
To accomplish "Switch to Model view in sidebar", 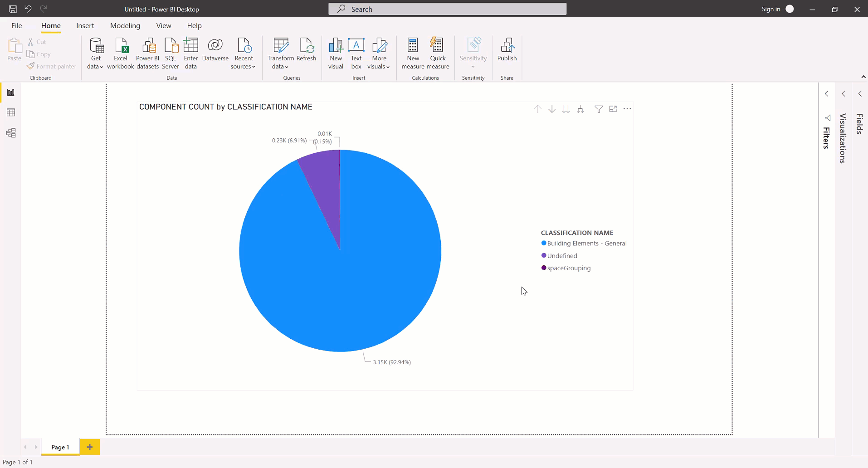I will click(11, 133).
